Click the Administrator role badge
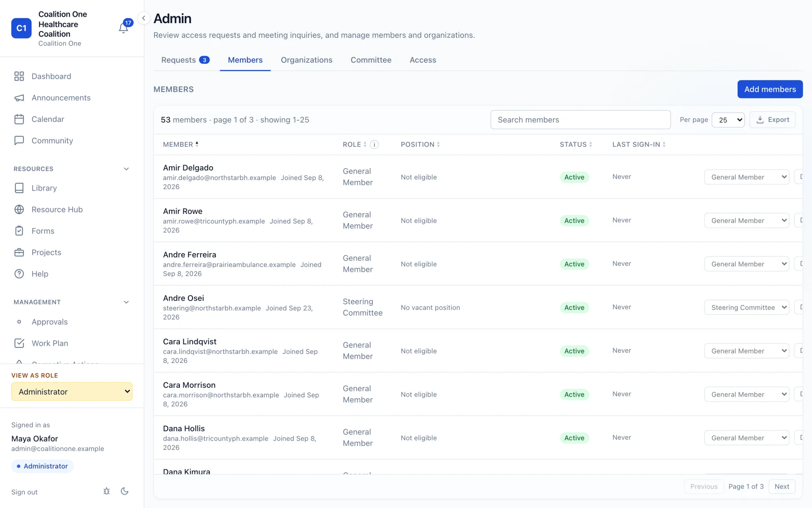Screen dimensions: 812x508 point(42,467)
